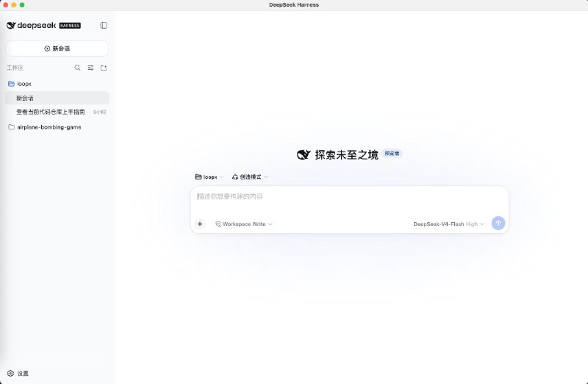The image size is (588, 384).
Task: Open the loopx folder dropdown above input
Action: 209,177
